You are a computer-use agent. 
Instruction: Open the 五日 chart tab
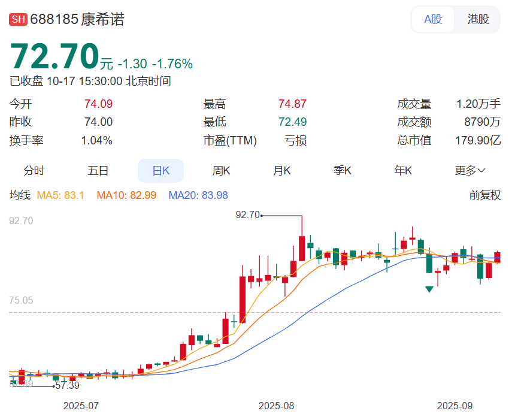pos(98,171)
